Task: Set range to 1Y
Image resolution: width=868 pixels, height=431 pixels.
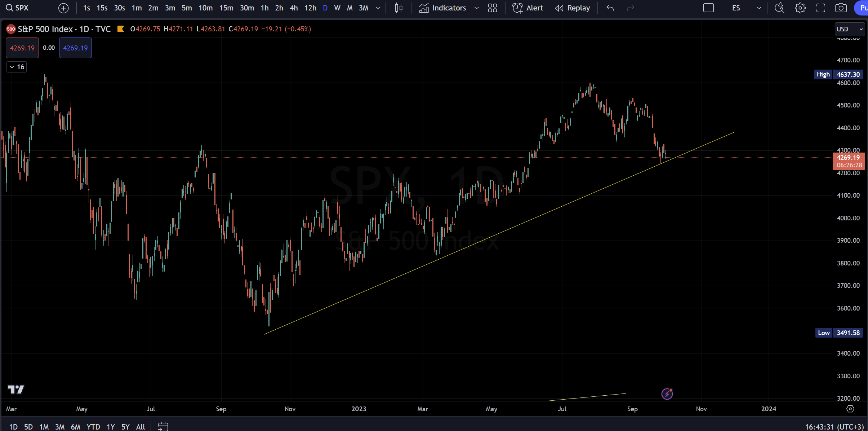Action: pyautogui.click(x=111, y=427)
